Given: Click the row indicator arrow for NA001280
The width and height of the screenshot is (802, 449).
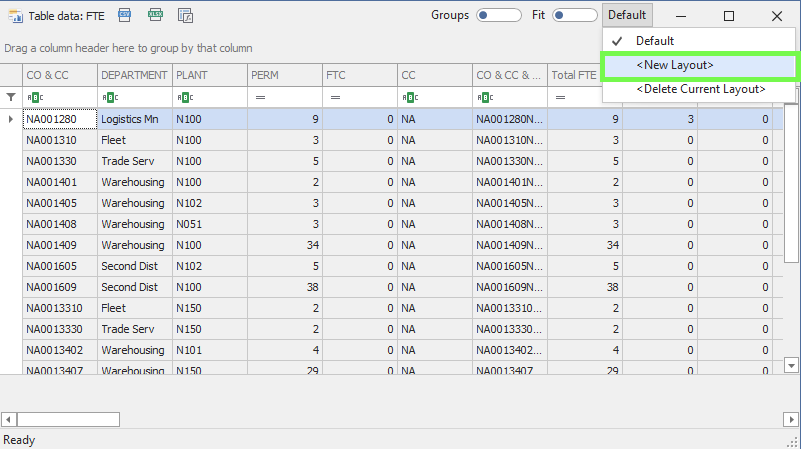Looking at the screenshot, I should pyautogui.click(x=11, y=119).
